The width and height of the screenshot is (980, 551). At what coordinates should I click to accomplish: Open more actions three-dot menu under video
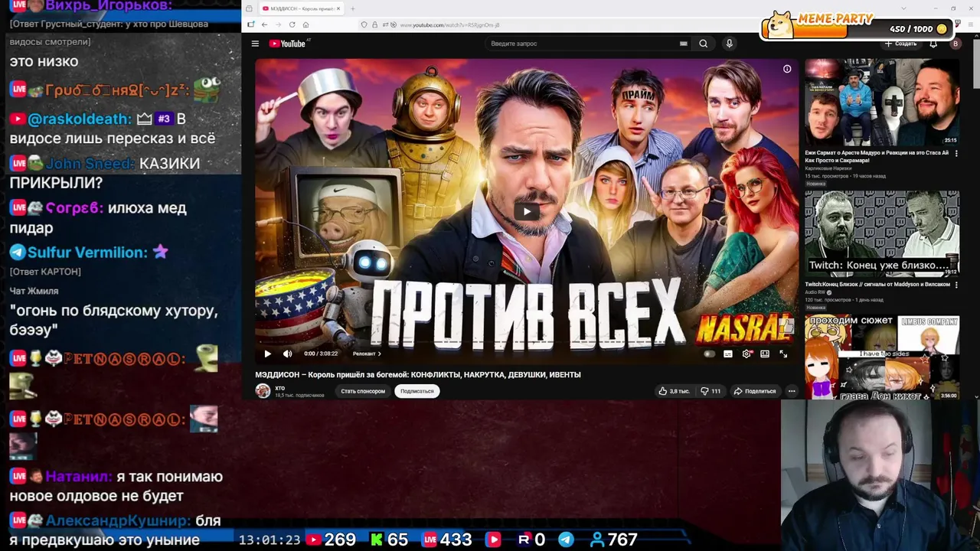pyautogui.click(x=792, y=391)
